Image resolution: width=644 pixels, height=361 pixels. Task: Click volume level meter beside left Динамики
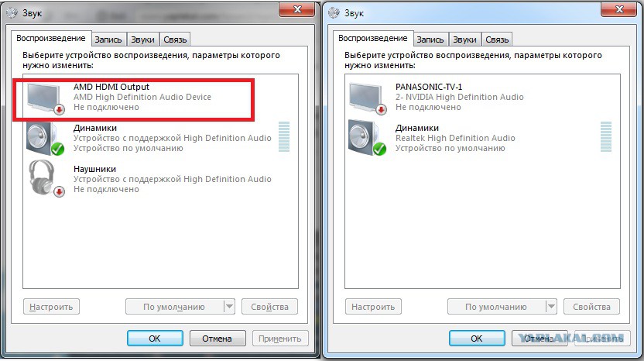(x=284, y=137)
